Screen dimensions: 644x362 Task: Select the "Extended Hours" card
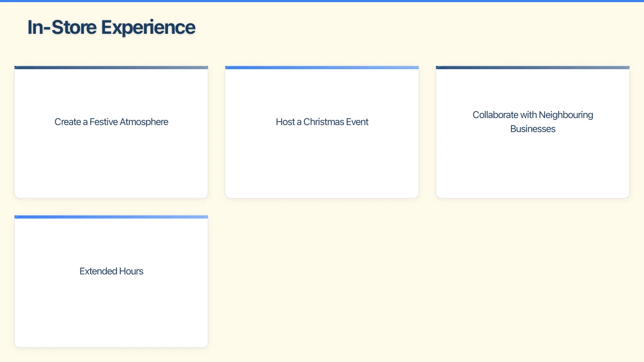tap(111, 306)
